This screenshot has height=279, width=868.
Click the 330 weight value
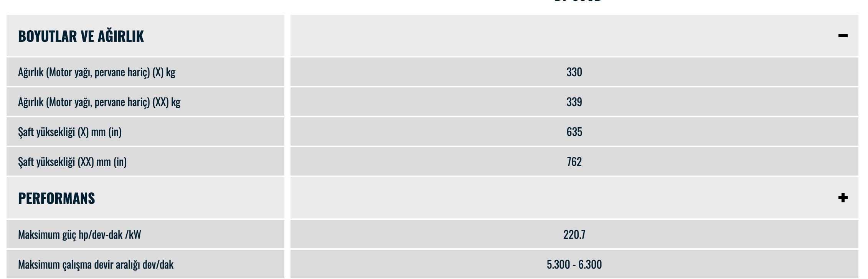[574, 72]
